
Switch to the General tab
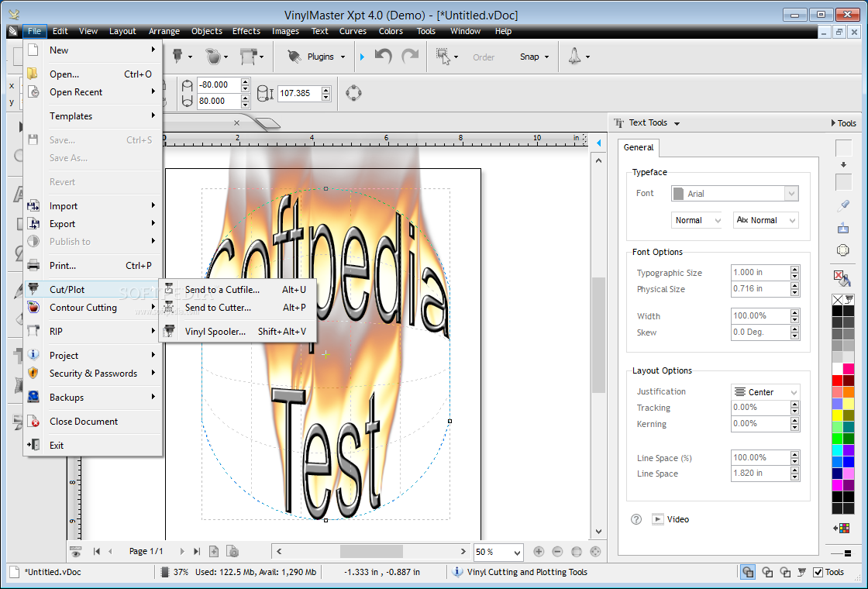click(639, 147)
